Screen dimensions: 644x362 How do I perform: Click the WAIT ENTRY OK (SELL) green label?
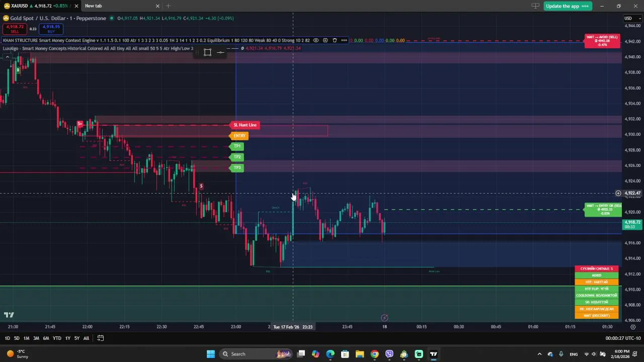(x=603, y=209)
